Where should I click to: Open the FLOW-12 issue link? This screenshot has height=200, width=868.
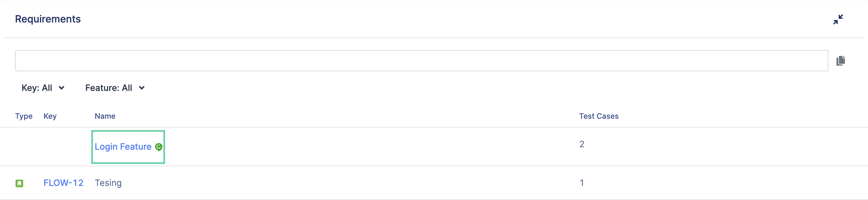pyautogui.click(x=63, y=183)
